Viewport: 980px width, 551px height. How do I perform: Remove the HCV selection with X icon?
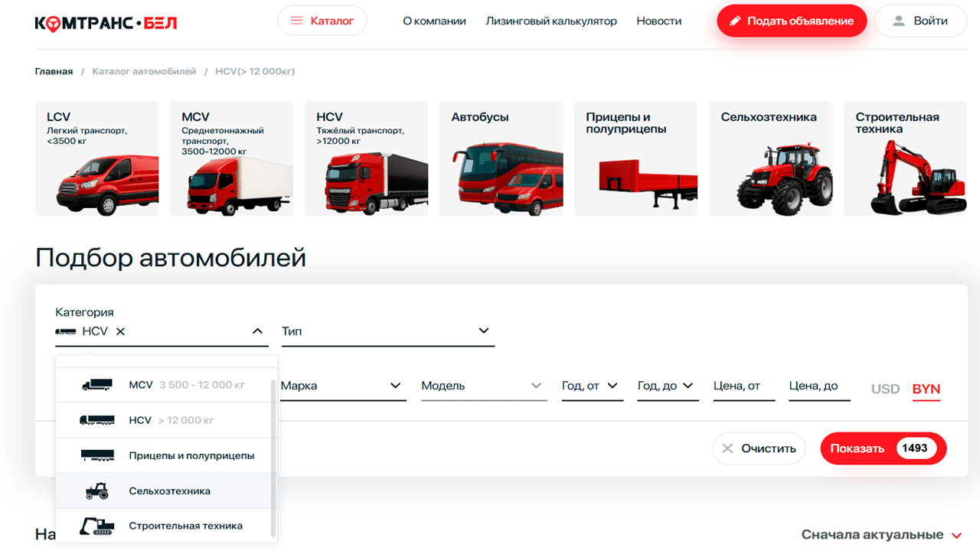tap(120, 331)
